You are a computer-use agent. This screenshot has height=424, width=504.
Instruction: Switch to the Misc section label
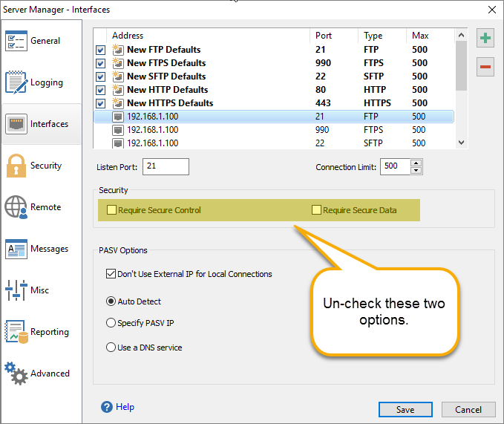point(40,290)
